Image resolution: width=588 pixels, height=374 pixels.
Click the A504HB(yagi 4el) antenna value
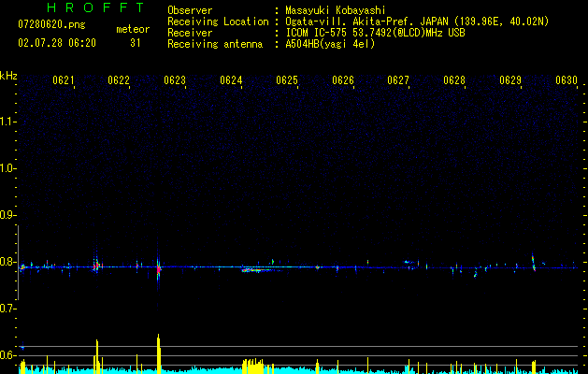330,44
